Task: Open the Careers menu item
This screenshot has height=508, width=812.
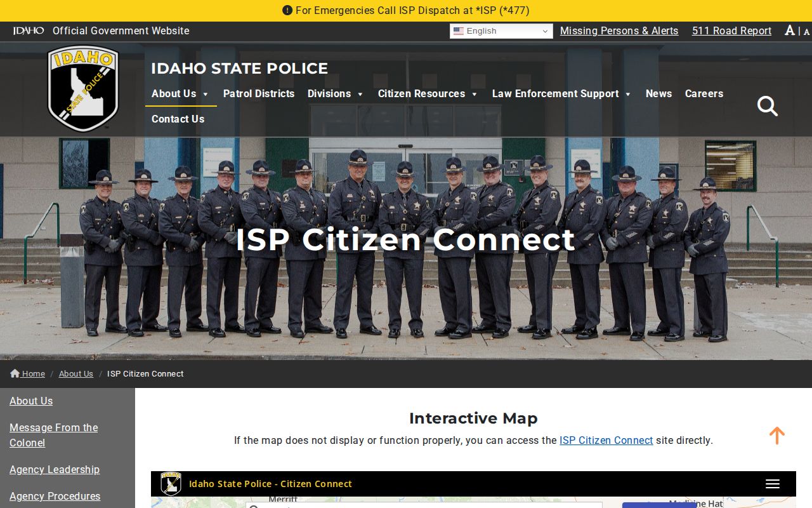Action: [704, 93]
